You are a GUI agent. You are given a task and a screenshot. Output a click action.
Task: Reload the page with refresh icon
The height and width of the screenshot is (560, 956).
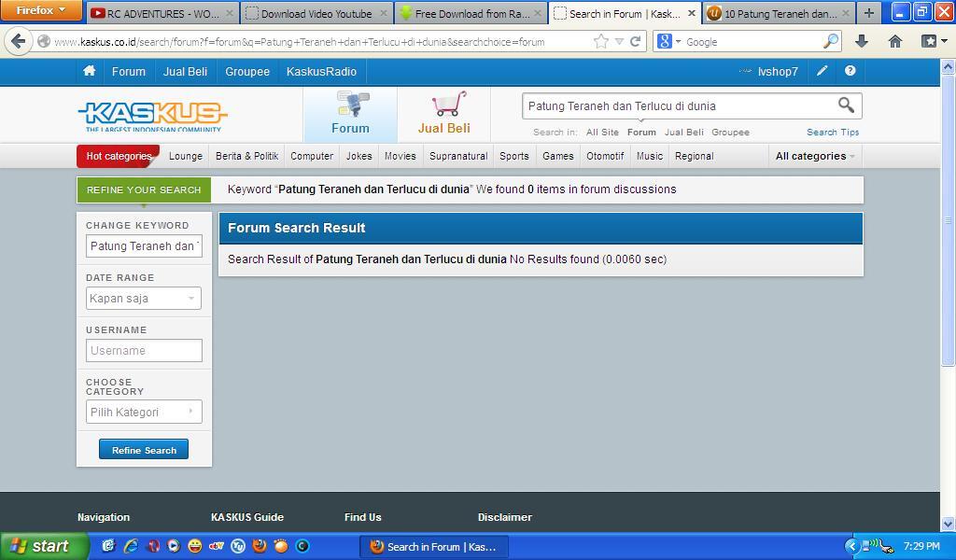(635, 41)
